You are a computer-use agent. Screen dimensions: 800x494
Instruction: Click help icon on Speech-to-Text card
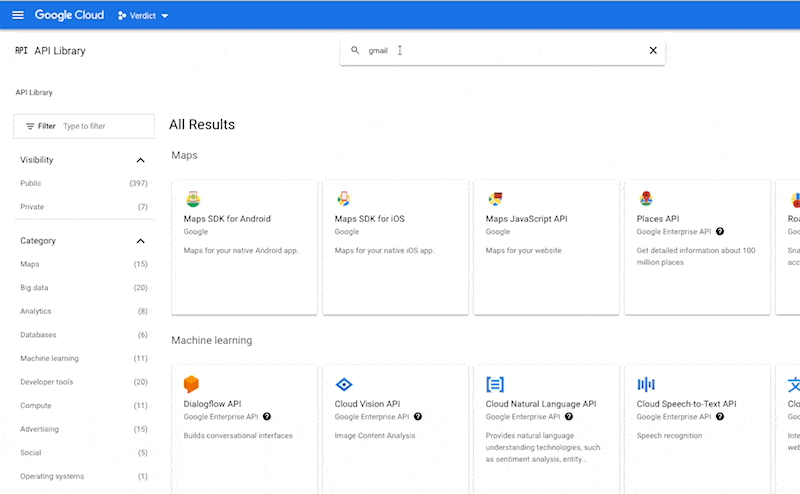click(719, 417)
